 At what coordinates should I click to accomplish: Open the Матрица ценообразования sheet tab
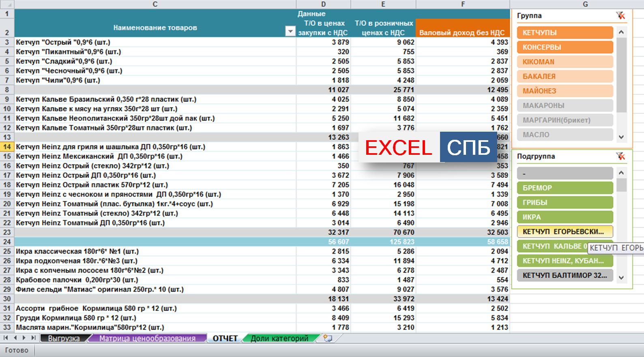pos(147,338)
